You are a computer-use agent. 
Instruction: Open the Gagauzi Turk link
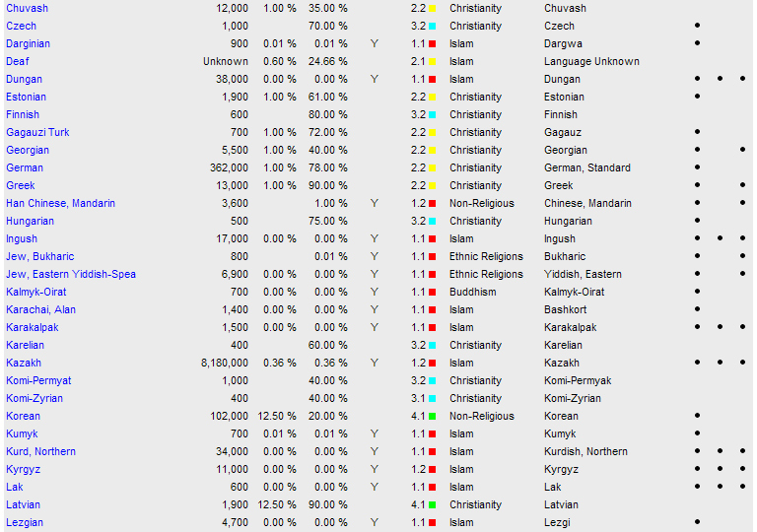pyautogui.click(x=37, y=132)
